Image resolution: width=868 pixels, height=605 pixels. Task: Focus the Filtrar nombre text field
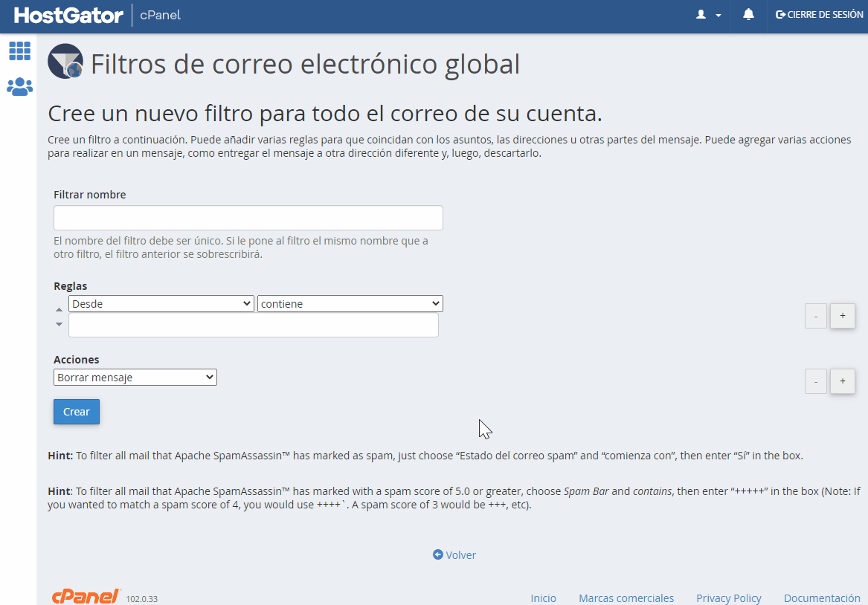(248, 218)
